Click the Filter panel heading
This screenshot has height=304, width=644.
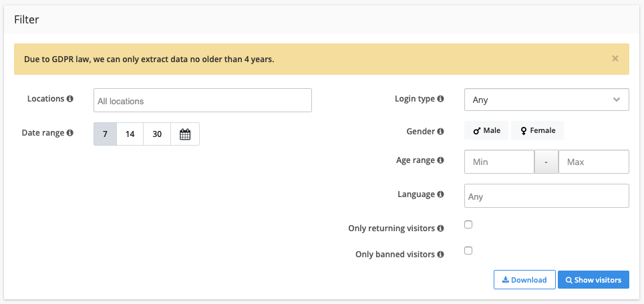[26, 19]
